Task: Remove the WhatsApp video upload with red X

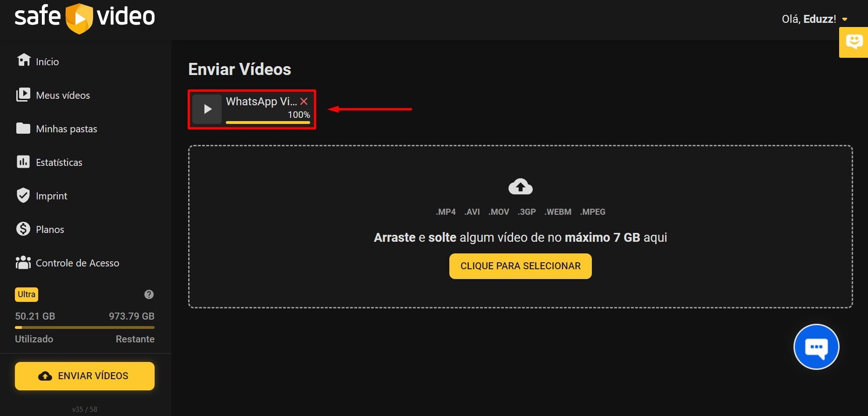Action: pos(304,102)
